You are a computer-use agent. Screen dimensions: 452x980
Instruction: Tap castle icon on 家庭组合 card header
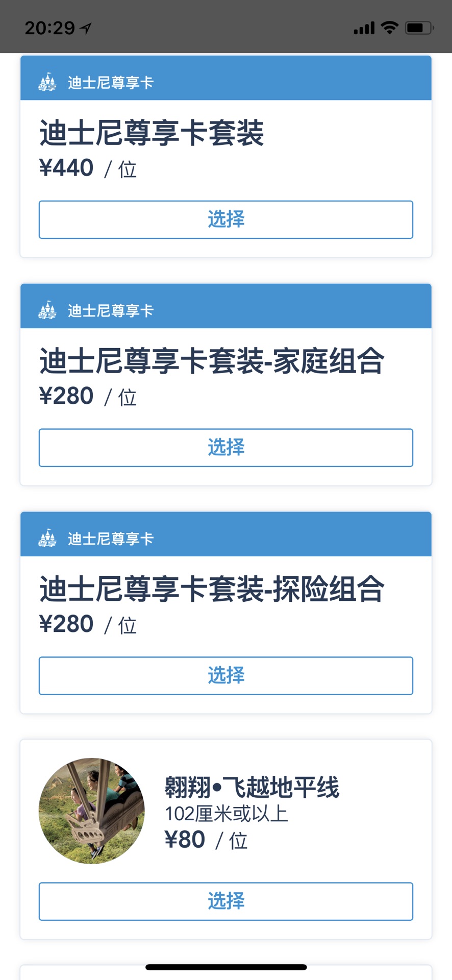click(x=47, y=310)
